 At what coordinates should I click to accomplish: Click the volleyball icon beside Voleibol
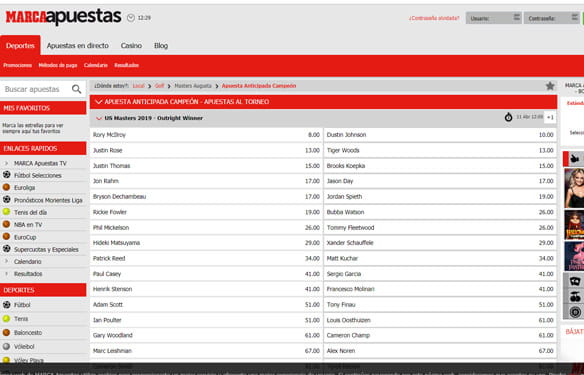(x=6, y=346)
